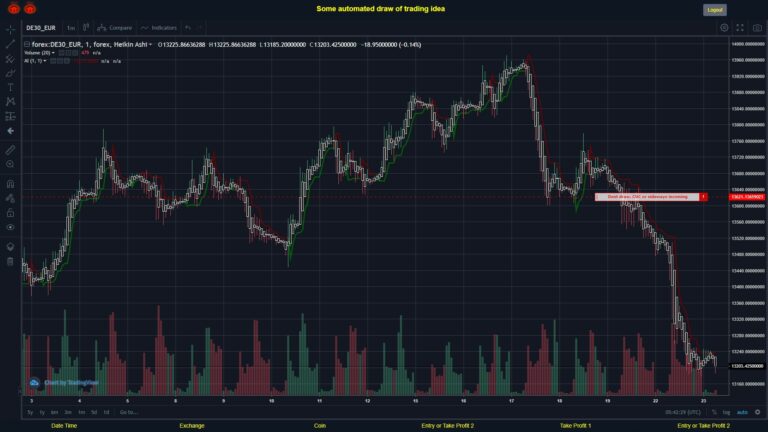Toggle percent scale mode
The width and height of the screenshot is (768, 432).
point(714,412)
